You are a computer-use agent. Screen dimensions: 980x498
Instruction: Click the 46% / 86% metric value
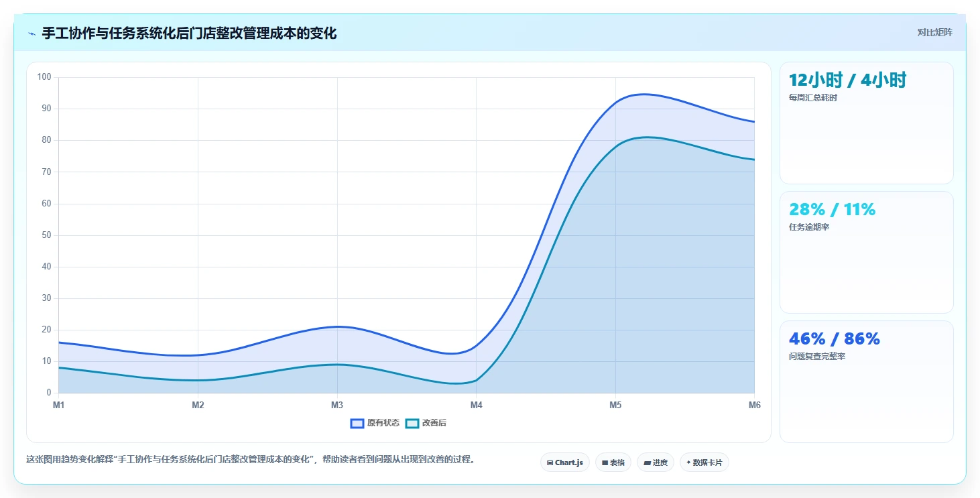click(x=834, y=339)
